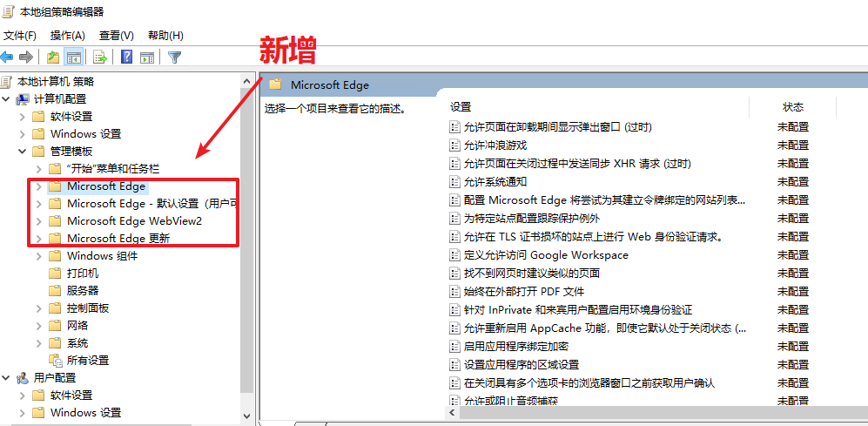Open Help with the question-mark icon
The image size is (868, 426).
coord(127,57)
